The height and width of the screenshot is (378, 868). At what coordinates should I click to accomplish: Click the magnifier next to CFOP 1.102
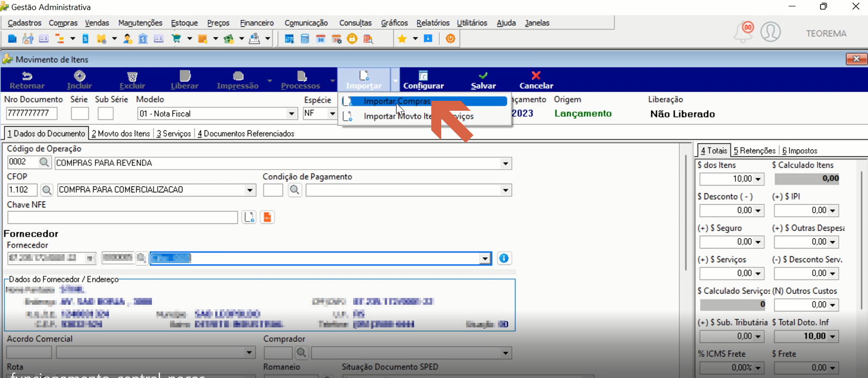[x=47, y=190]
